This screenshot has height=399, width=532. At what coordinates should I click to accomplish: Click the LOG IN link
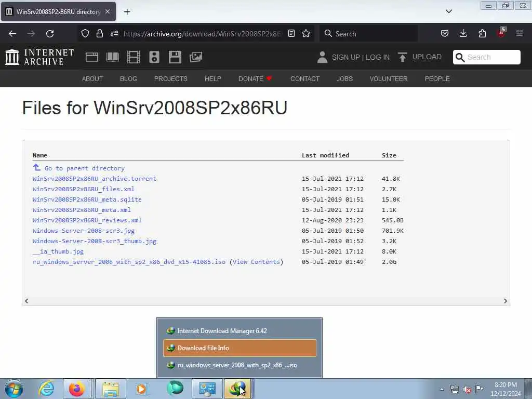[378, 57]
